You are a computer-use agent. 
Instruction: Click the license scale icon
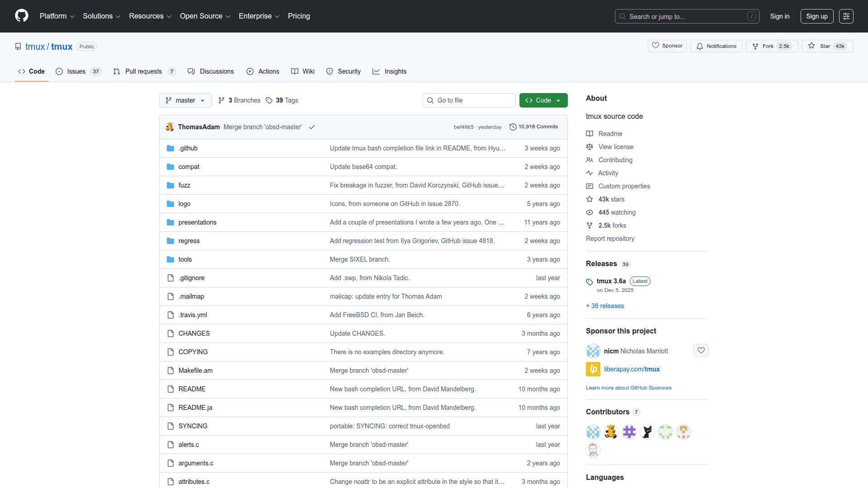pyautogui.click(x=590, y=147)
